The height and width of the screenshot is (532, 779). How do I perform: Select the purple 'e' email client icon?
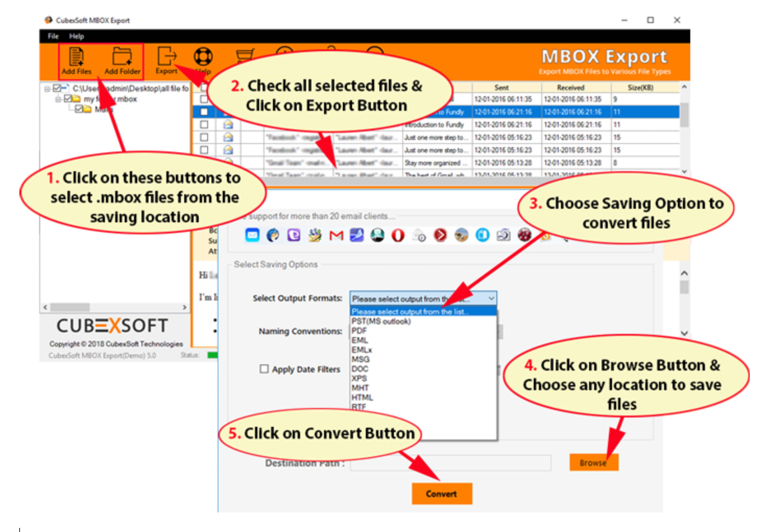[294, 235]
